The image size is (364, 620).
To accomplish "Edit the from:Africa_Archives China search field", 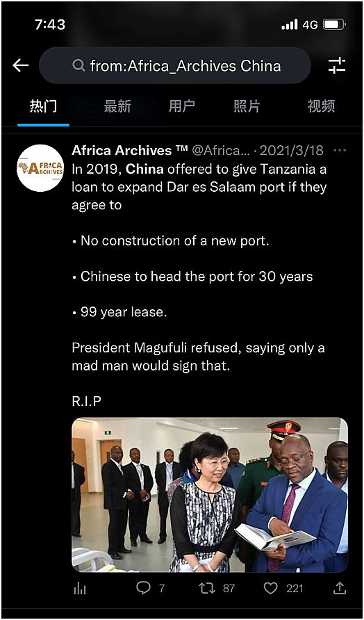I will (175, 65).
